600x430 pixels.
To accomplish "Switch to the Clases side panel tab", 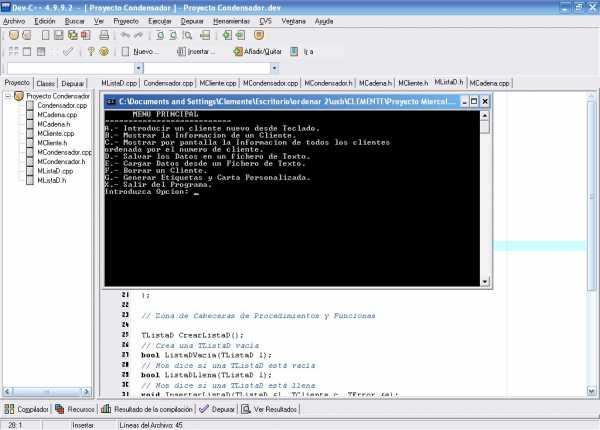I will click(46, 83).
